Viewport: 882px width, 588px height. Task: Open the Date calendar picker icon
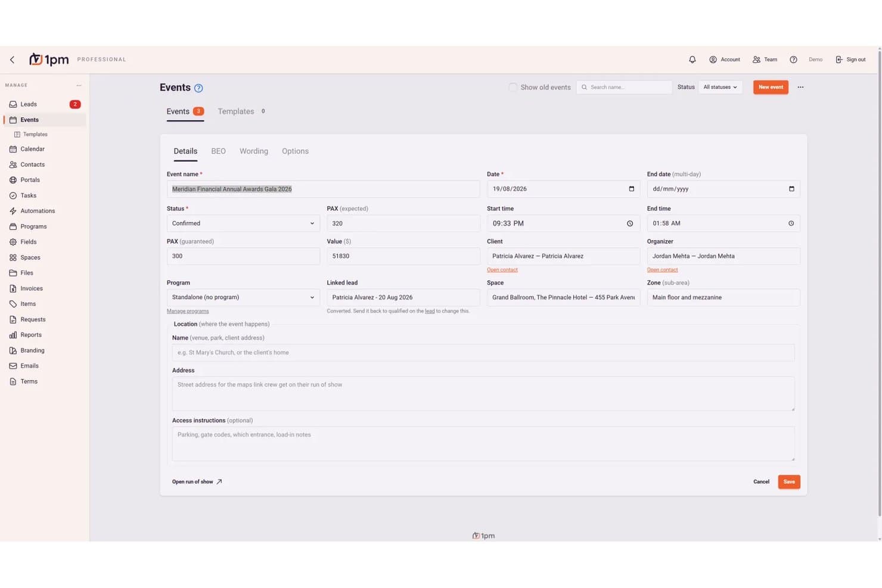631,189
